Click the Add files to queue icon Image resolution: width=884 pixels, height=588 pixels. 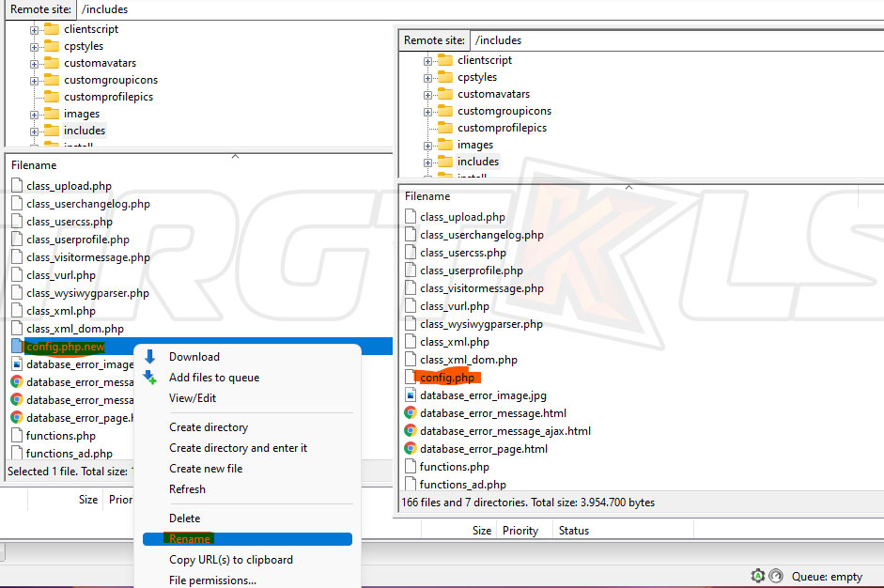[149, 378]
